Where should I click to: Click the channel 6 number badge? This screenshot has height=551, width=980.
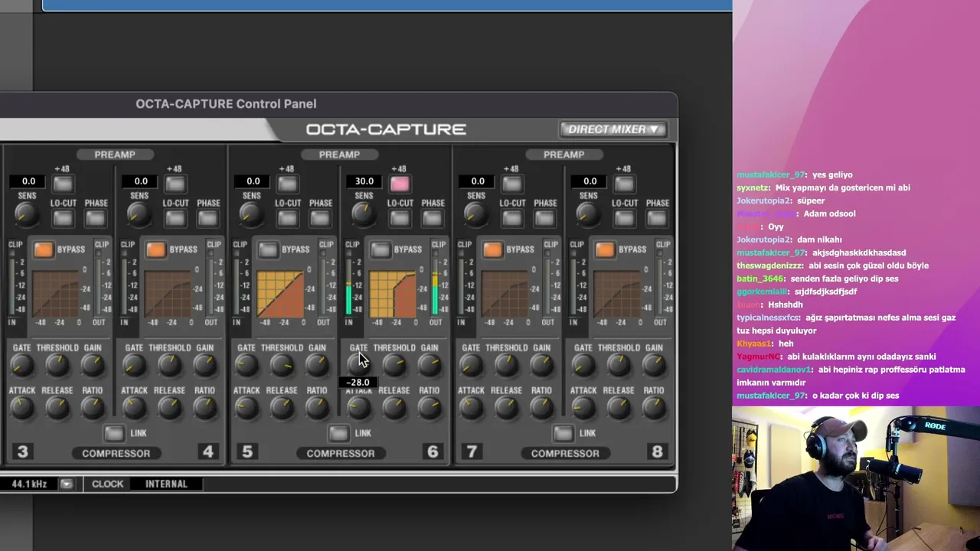click(x=433, y=452)
